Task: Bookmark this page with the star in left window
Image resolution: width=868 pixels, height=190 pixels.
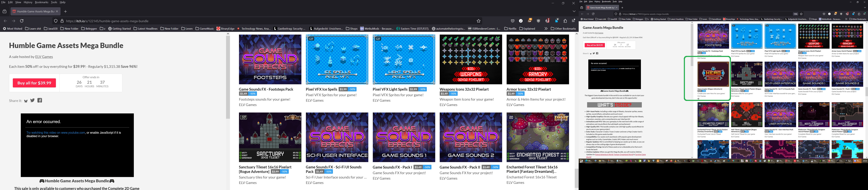Action: pos(478,21)
